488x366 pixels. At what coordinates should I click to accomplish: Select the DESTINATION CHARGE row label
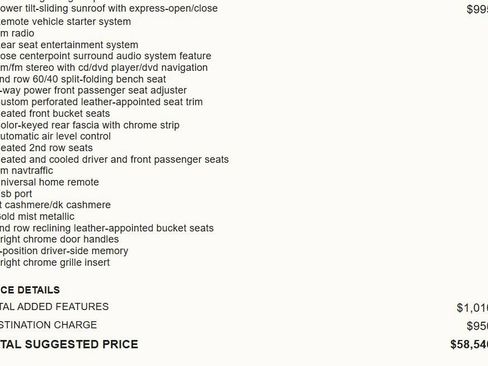pyautogui.click(x=48, y=325)
